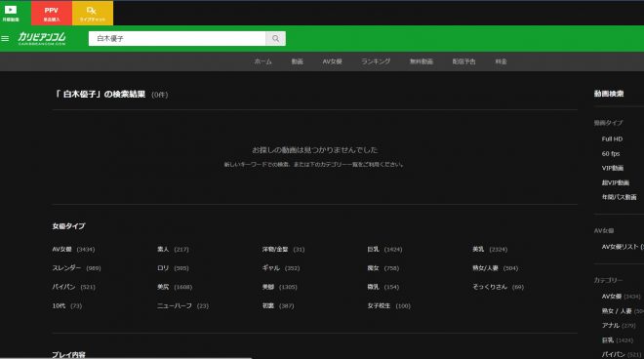The height and width of the screenshot is (359, 644).
Task: Open ランキング in the navigation bar
Action: click(376, 61)
